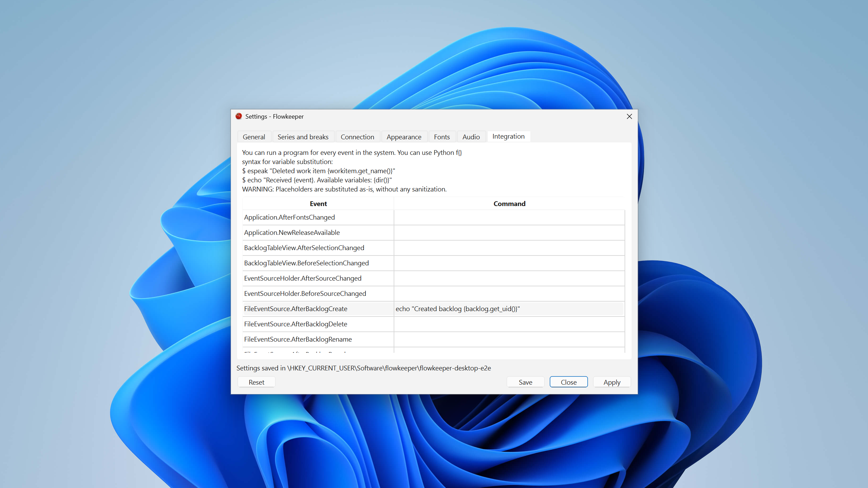Viewport: 868px width, 488px height.
Task: Click the "Settings saved in" registry path text
Action: click(x=363, y=368)
